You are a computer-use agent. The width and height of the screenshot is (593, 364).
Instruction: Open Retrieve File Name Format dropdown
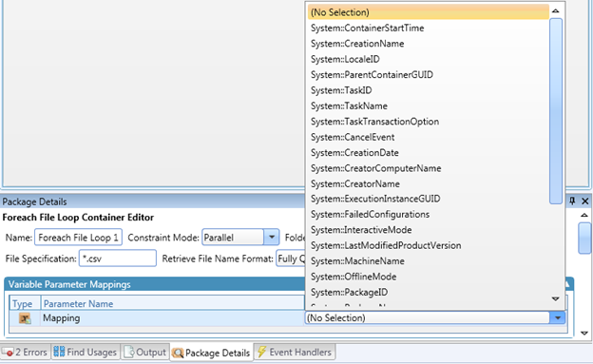291,259
